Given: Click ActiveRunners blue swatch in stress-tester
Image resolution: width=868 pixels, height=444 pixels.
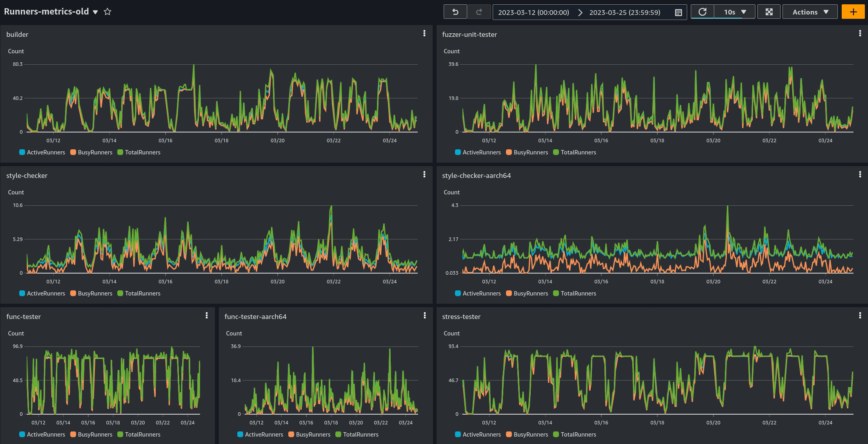Looking at the screenshot, I should (x=458, y=435).
